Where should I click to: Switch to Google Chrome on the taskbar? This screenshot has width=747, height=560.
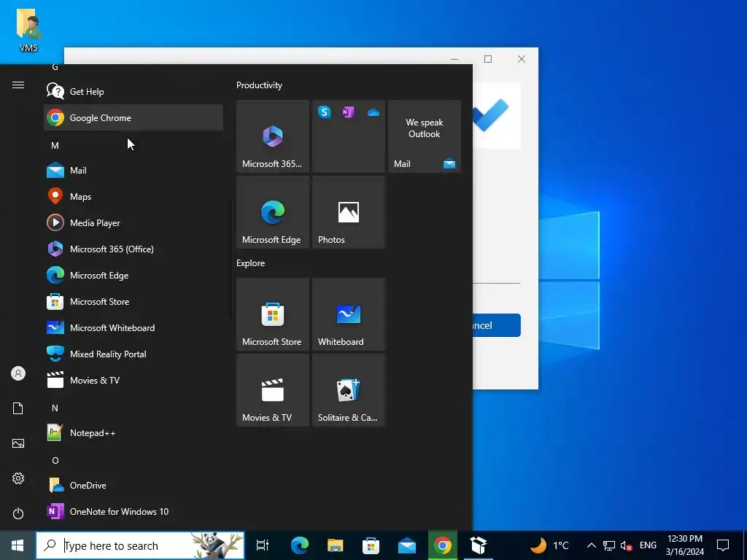click(443, 545)
